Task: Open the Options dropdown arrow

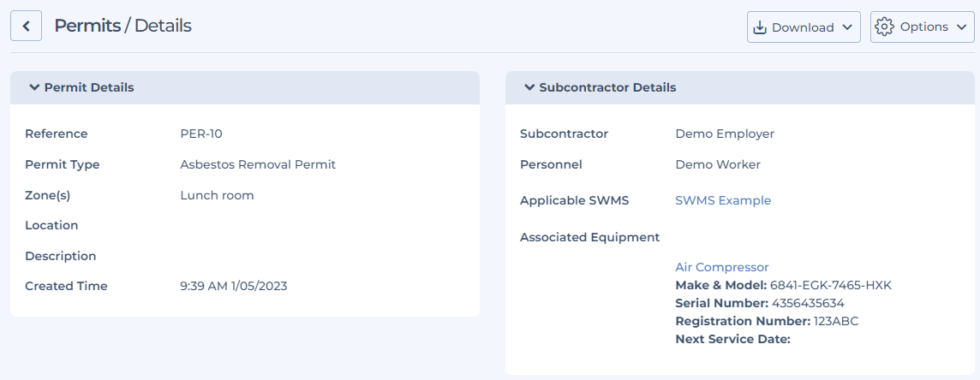Action: [960, 27]
